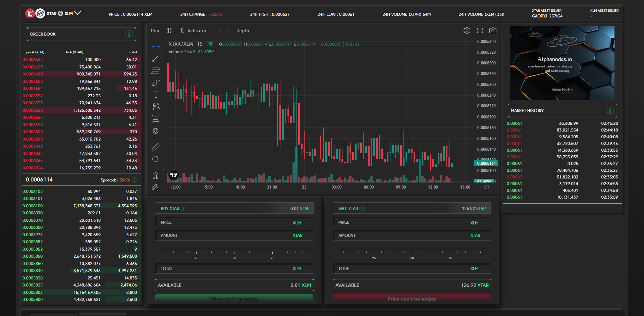Screen dimensions: 644x316
Task: Choose the brush drawing tool
Action: point(156,83)
